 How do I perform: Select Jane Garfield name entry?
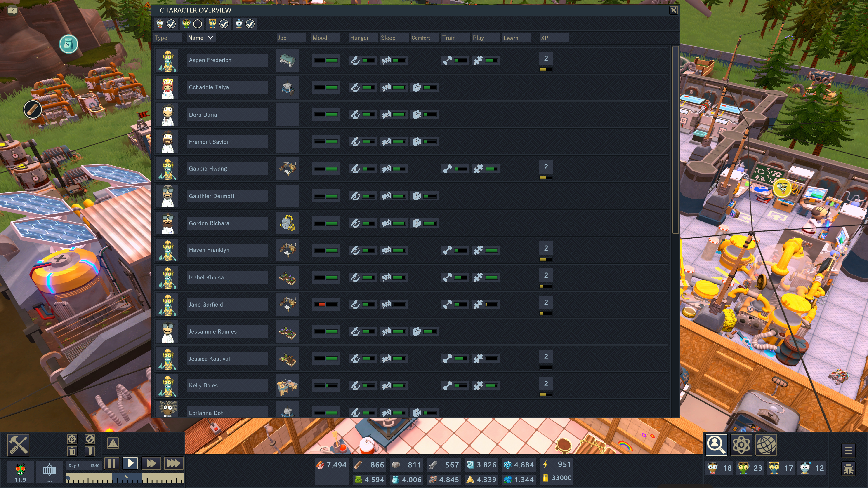(227, 305)
